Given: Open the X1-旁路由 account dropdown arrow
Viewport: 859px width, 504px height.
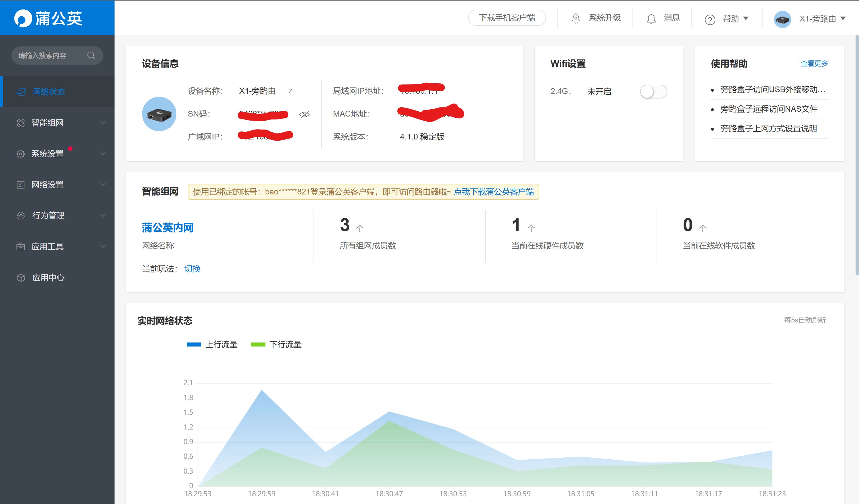Looking at the screenshot, I should [x=843, y=18].
